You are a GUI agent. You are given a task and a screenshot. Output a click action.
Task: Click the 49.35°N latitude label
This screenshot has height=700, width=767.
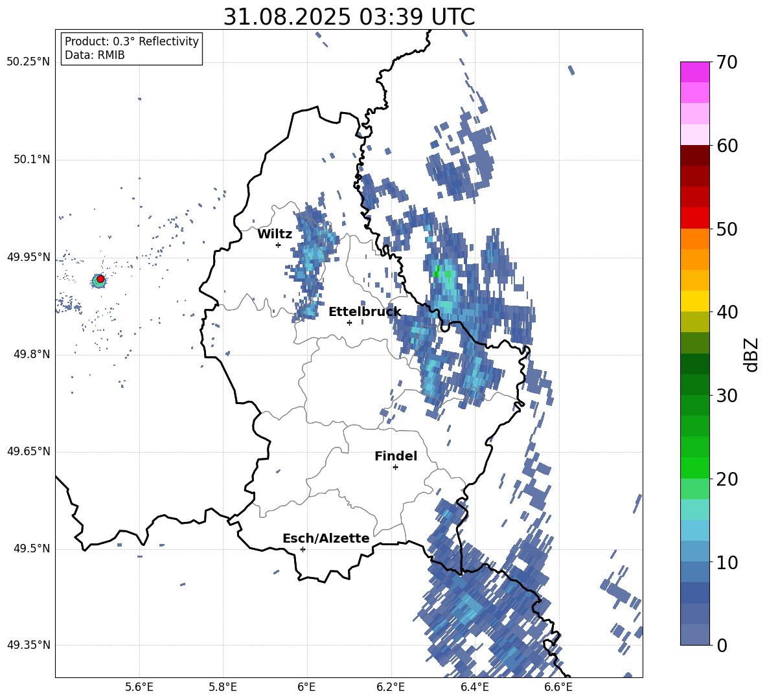(29, 645)
